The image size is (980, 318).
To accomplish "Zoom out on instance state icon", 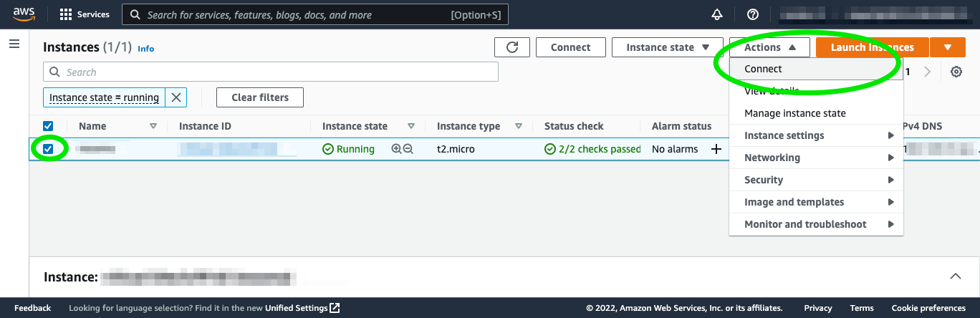I will coord(408,149).
